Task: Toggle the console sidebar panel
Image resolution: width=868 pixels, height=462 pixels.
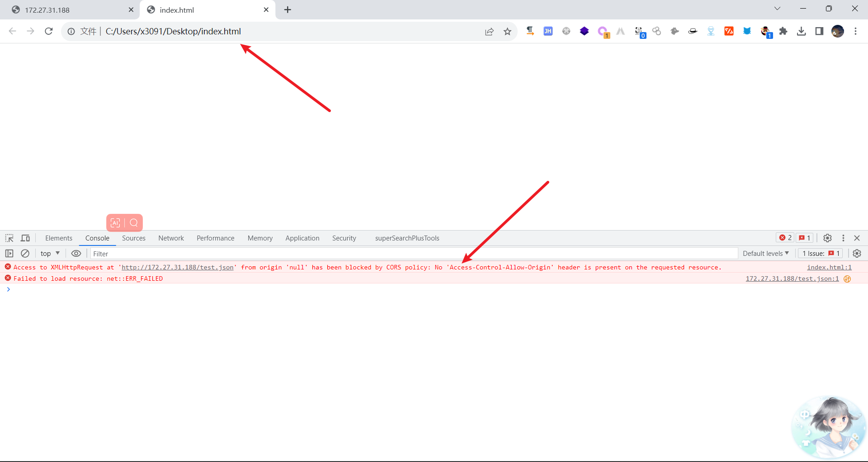Action: coord(9,254)
